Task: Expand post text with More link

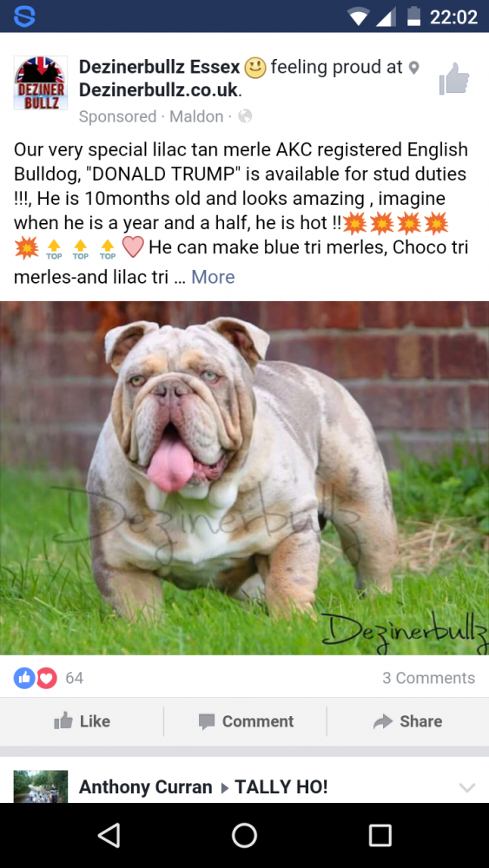Action: pos(213,277)
